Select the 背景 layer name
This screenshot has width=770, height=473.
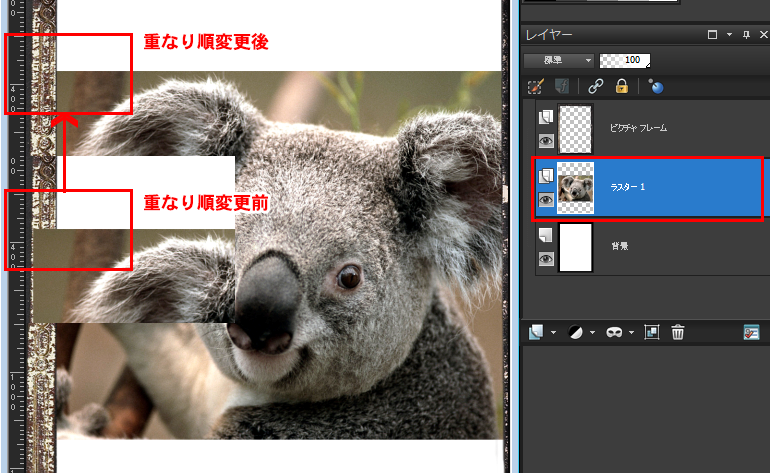[x=620, y=246]
